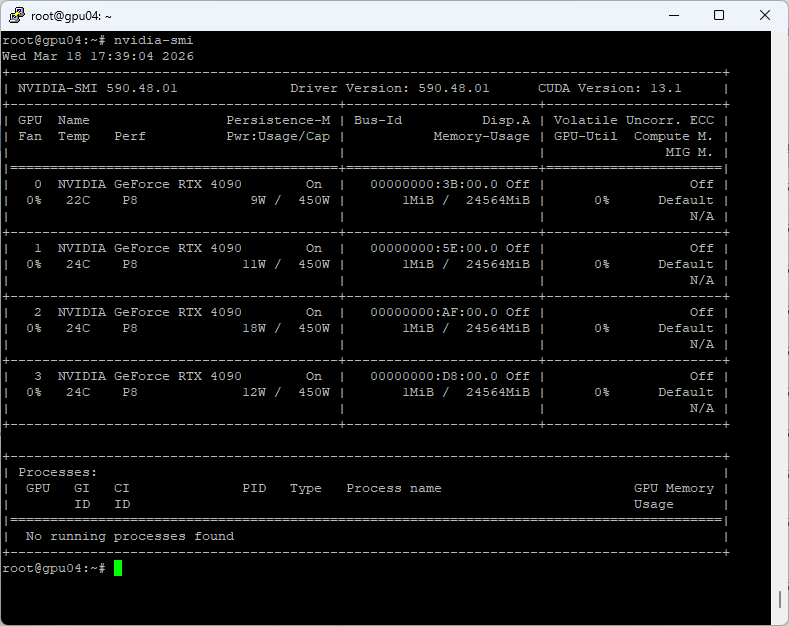
Task: Click the 22C temperature reading for GPU 0
Action: click(78, 200)
